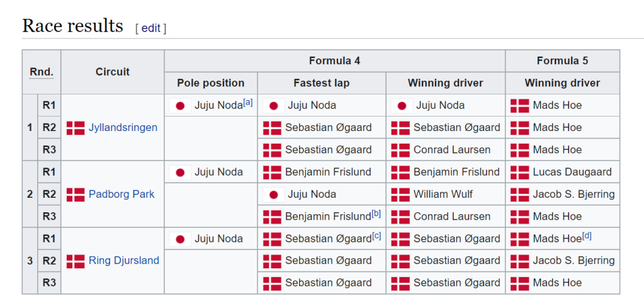
Task: Click Japan flag in Ring Djursland pole cell
Action: 180,239
